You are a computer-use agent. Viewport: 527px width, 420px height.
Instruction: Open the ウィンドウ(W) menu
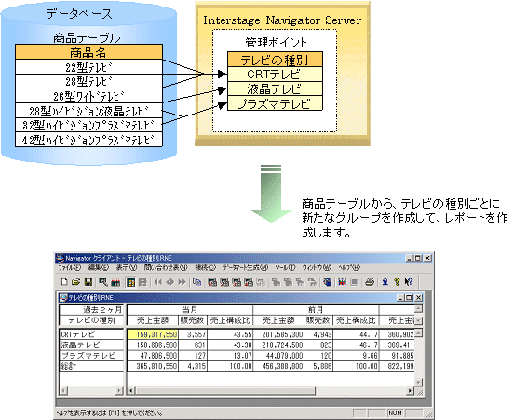[x=317, y=267]
